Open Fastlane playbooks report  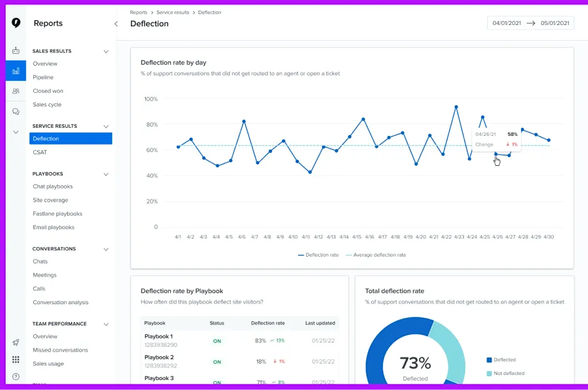coord(58,213)
